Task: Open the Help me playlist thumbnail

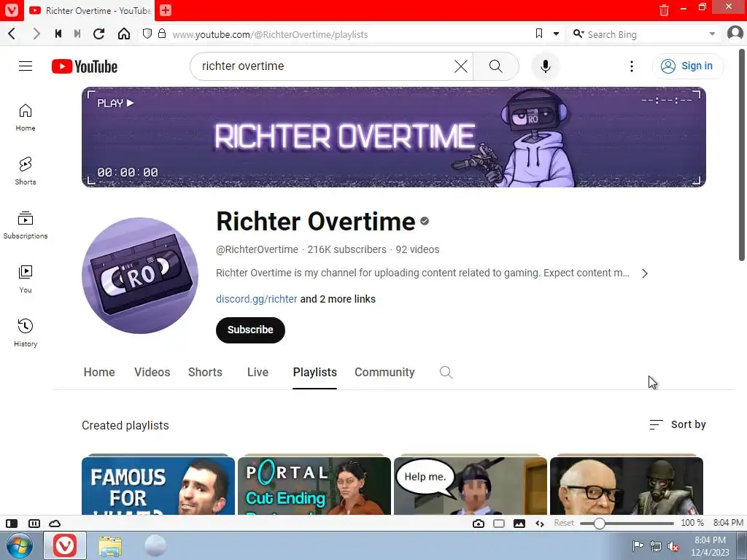Action: pos(471,486)
